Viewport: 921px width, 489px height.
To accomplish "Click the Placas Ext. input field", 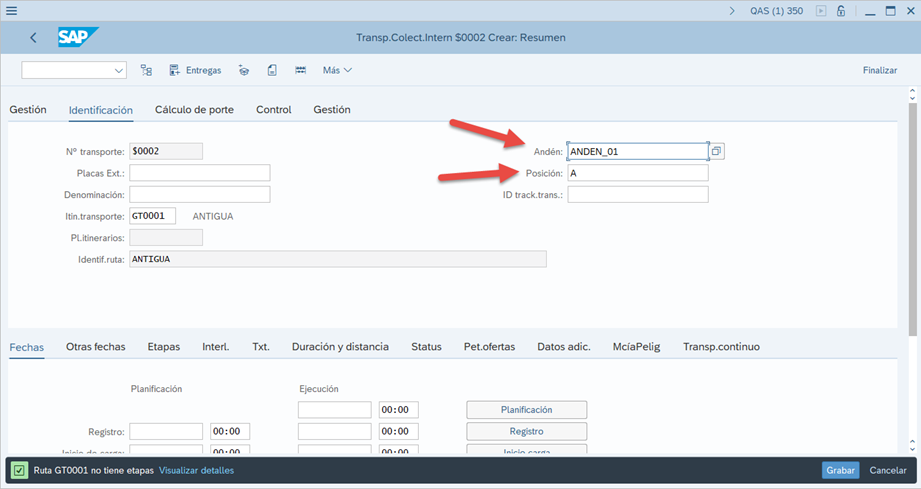I will tap(199, 173).
